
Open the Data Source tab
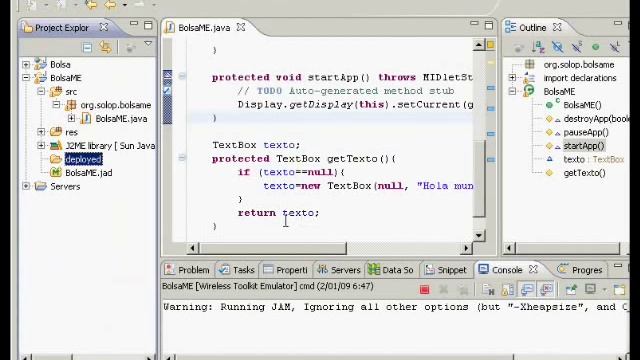(391, 270)
